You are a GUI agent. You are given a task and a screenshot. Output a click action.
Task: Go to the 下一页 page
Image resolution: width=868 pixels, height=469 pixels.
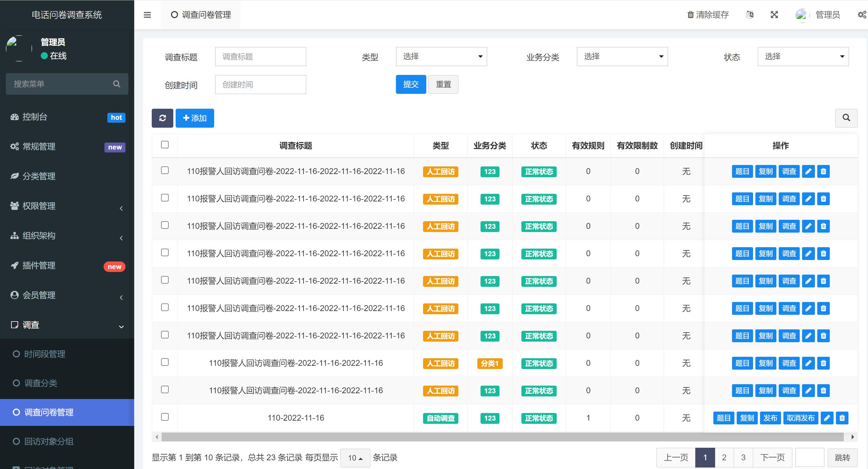point(772,458)
